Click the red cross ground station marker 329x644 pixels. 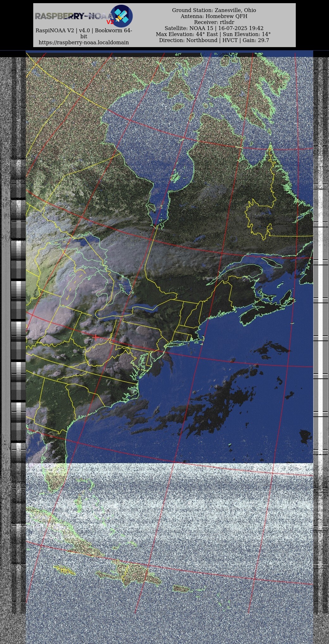click(95, 337)
